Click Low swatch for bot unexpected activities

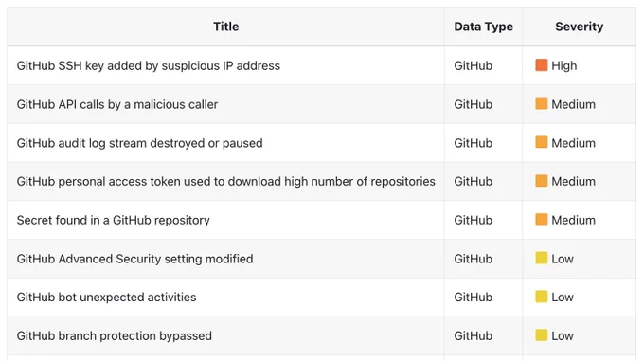[542, 297]
